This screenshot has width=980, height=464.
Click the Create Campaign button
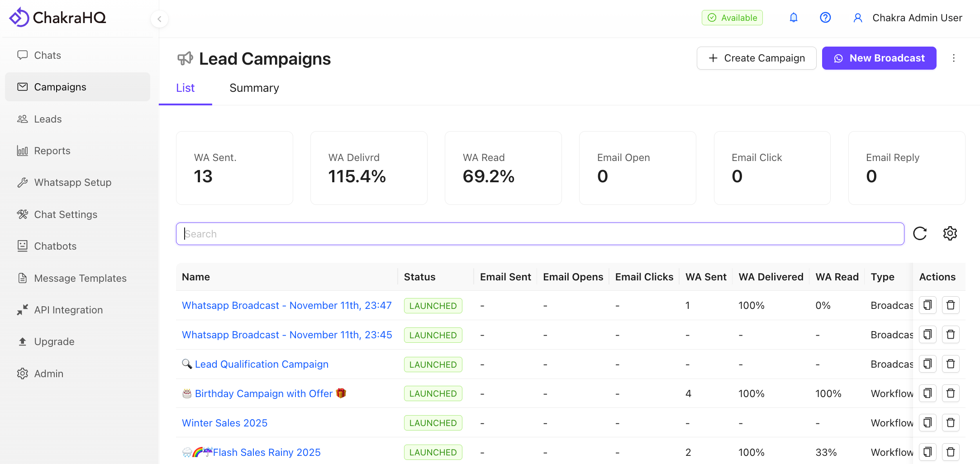(x=756, y=58)
